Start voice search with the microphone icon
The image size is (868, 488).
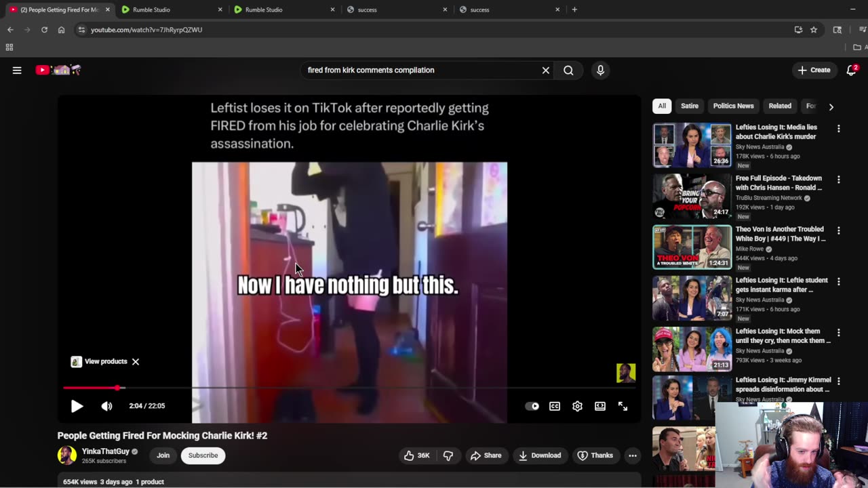[x=600, y=70]
